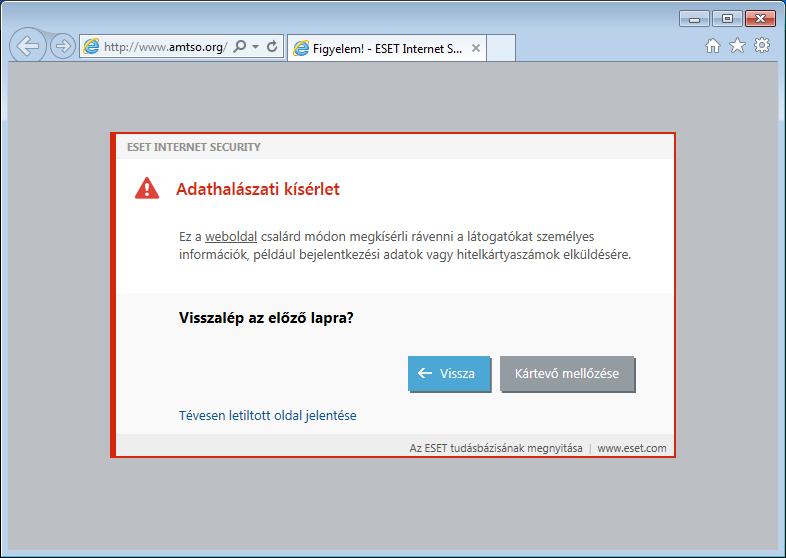The height and width of the screenshot is (558, 786).
Task: Visit the www.eset.com link
Action: click(x=632, y=448)
